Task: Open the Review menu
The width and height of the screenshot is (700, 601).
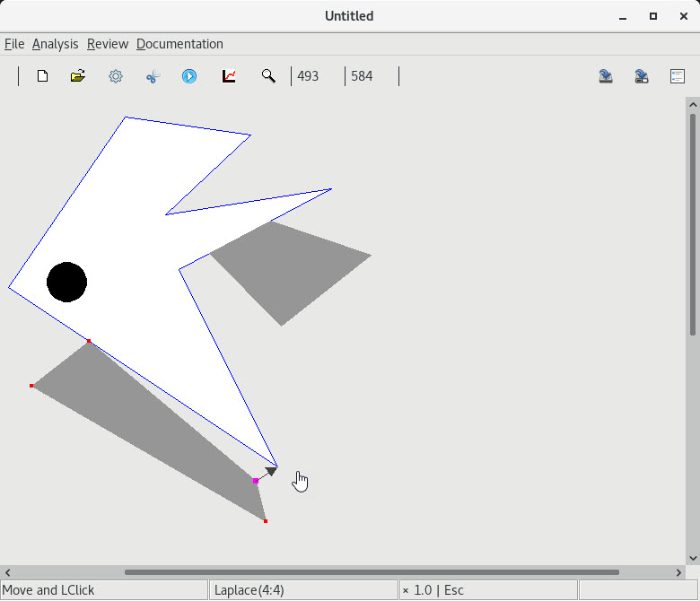Action: pos(108,44)
